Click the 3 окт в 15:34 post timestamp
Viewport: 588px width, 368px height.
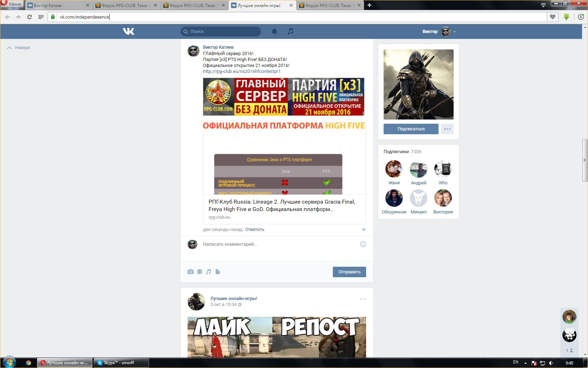pos(223,305)
